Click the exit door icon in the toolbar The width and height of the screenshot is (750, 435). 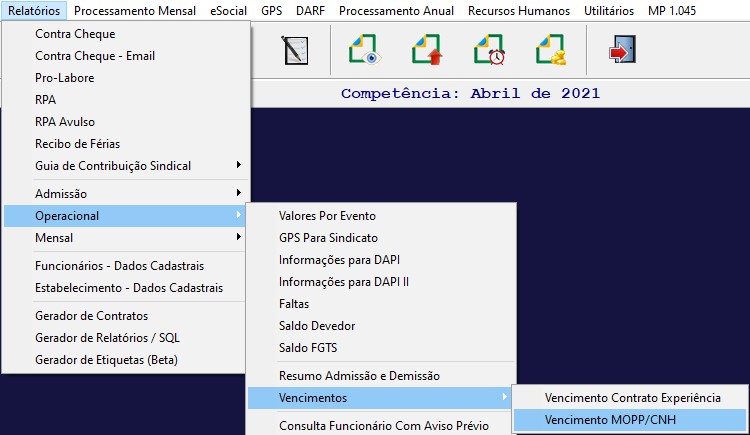[x=622, y=49]
